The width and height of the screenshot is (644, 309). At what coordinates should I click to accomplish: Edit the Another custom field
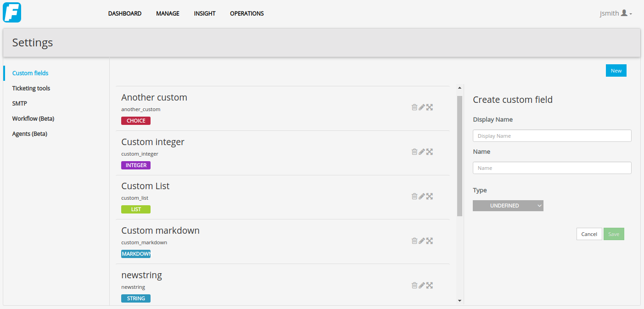coord(422,107)
